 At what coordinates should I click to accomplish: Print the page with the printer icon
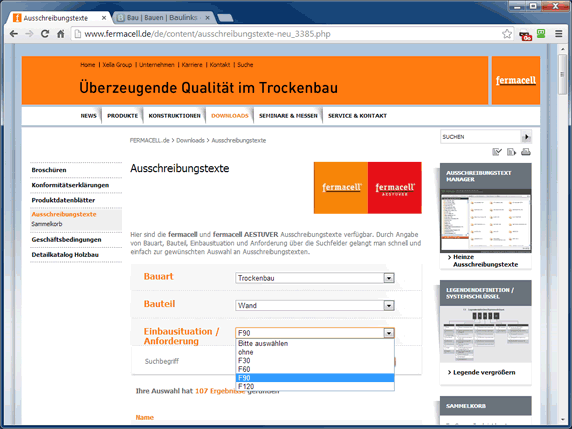tap(526, 152)
